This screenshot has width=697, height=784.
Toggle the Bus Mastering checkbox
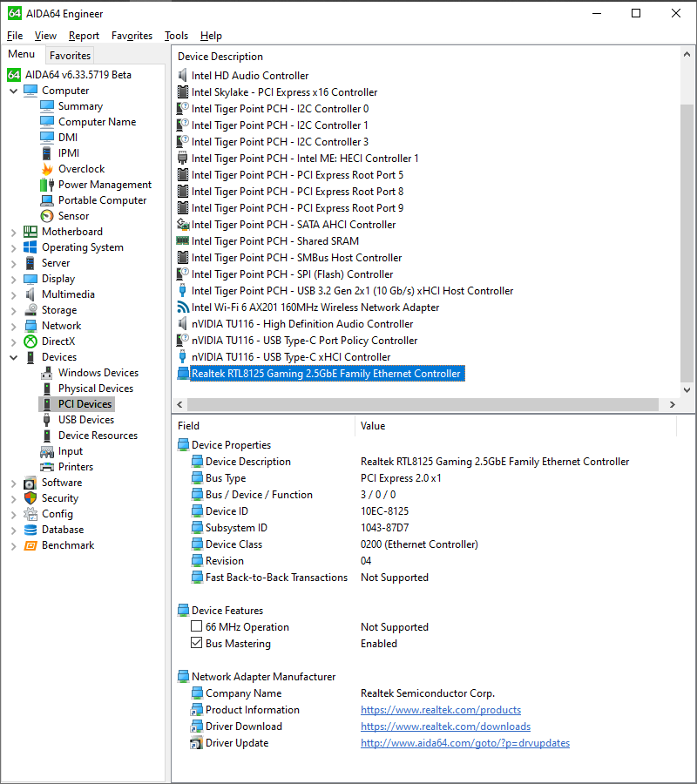(197, 643)
